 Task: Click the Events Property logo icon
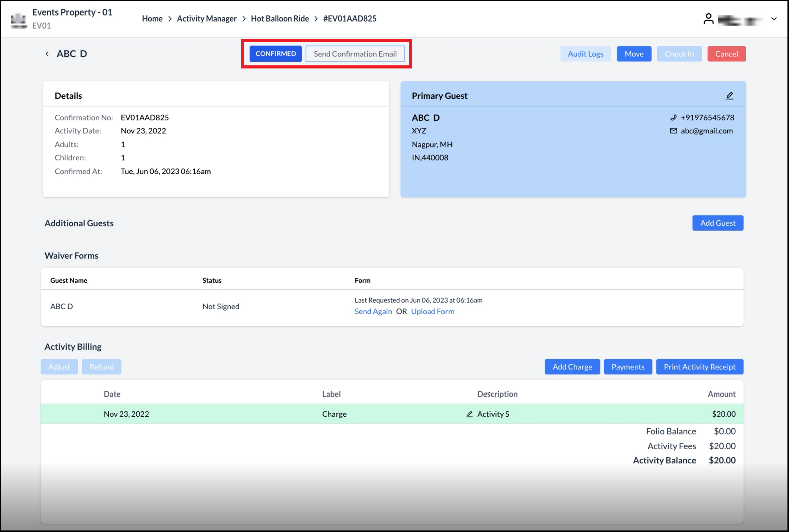click(18, 20)
